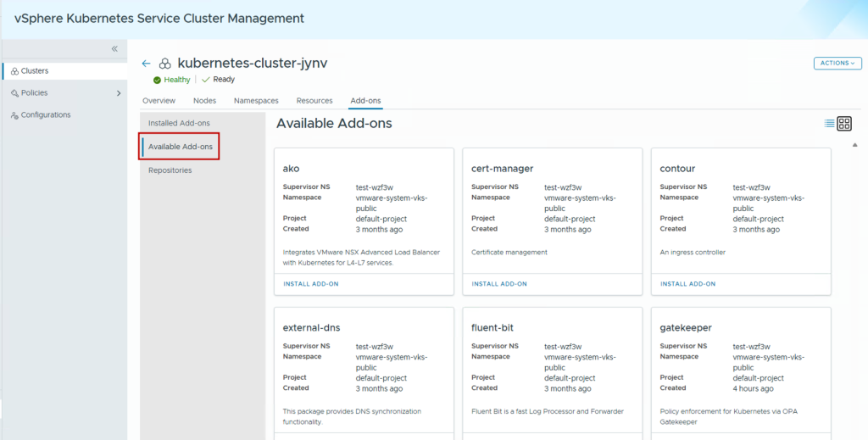Click the ako card title

pos(292,169)
